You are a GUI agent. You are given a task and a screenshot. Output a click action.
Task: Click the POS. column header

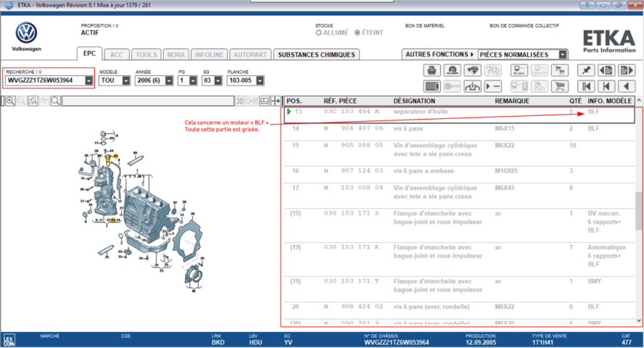294,101
